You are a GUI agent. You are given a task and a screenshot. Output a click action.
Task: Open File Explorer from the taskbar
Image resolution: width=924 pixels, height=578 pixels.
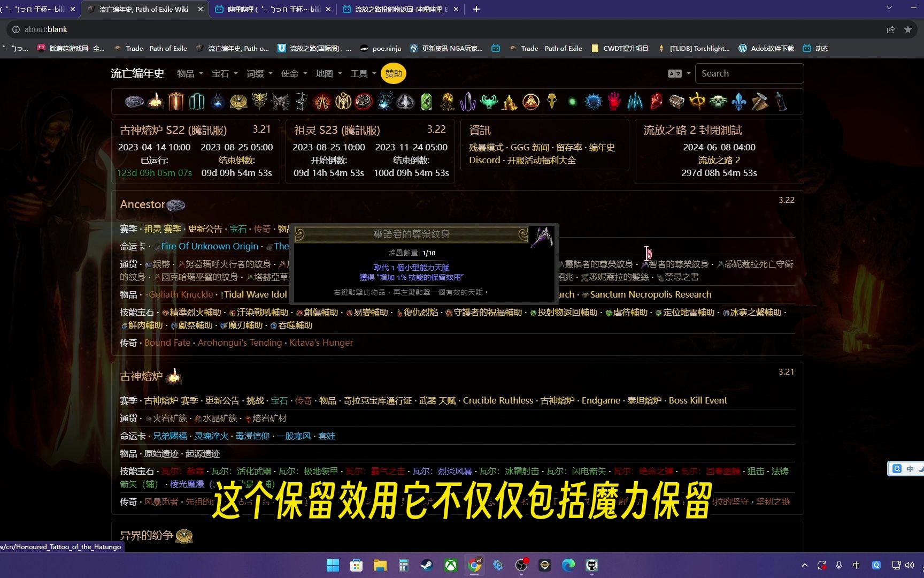pos(380,565)
